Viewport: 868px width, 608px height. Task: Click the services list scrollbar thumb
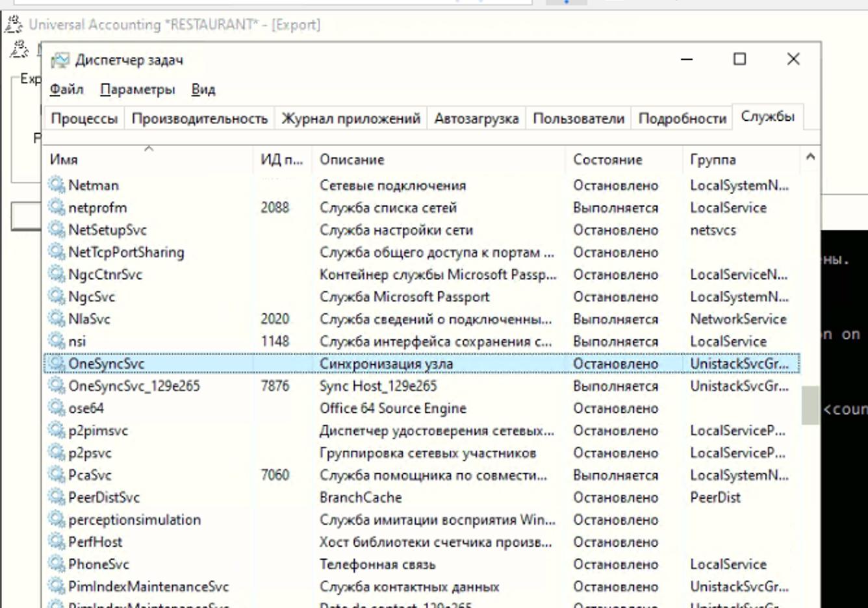click(810, 405)
